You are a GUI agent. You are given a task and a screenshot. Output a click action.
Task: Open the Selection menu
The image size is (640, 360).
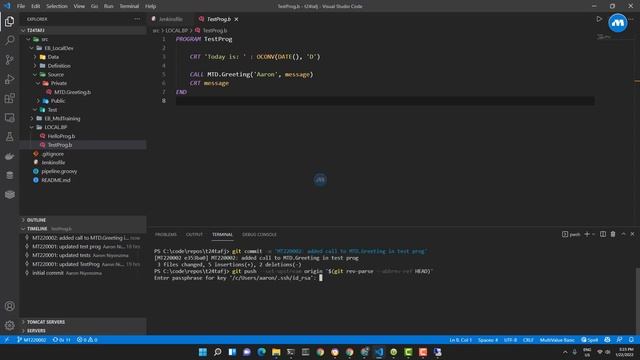(57, 6)
